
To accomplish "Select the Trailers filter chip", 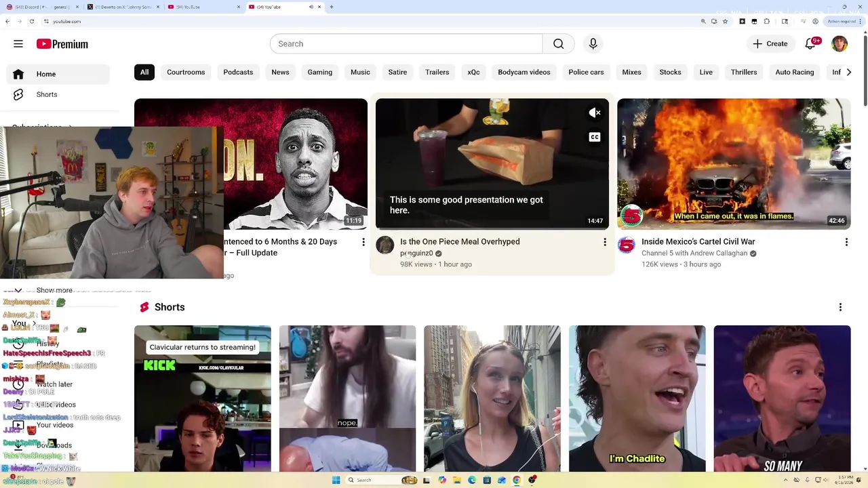I will [437, 73].
